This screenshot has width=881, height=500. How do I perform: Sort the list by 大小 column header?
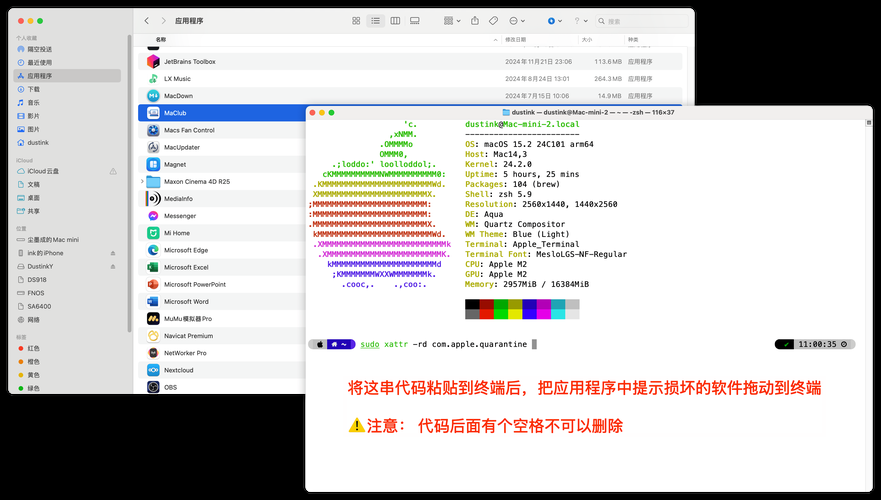point(587,39)
